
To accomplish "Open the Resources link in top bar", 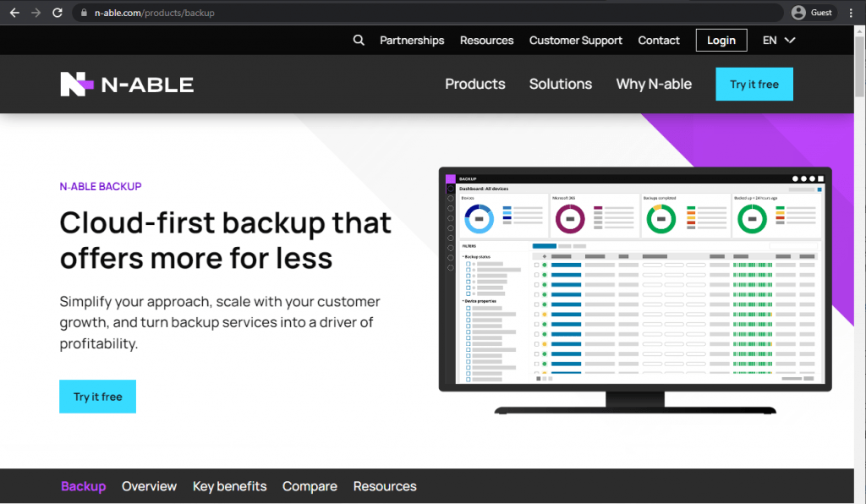I will pyautogui.click(x=486, y=41).
